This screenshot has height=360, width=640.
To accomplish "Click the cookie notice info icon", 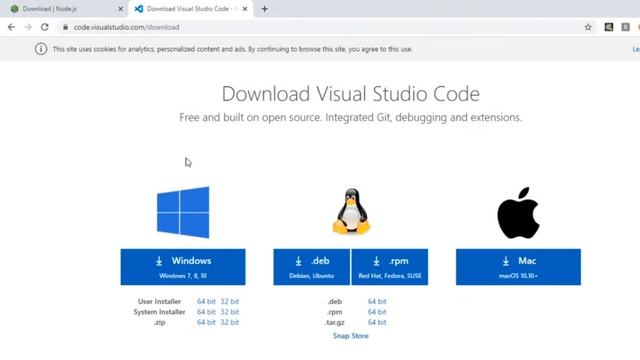I will (41, 49).
